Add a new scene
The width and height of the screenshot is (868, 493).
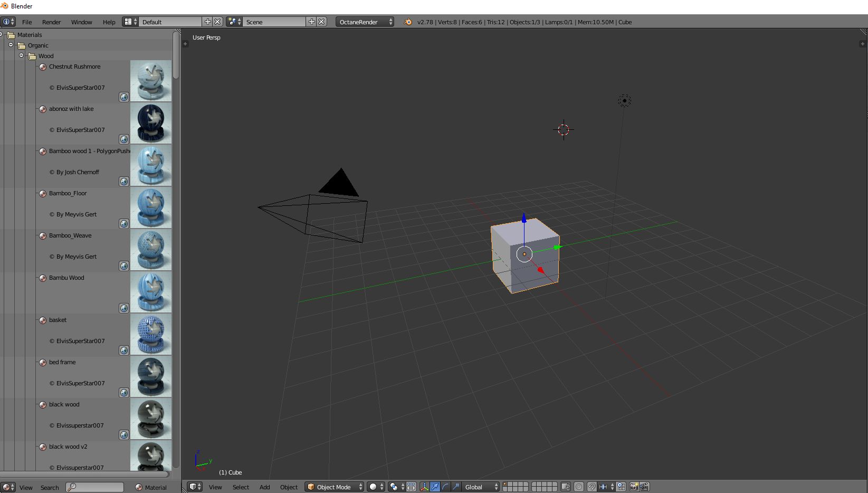(311, 22)
